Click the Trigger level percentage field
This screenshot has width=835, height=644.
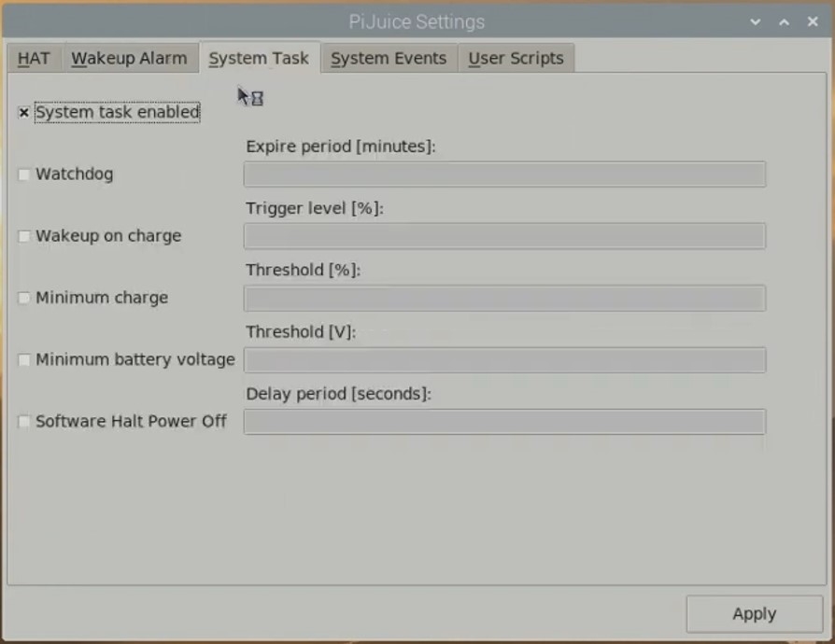[x=504, y=236]
